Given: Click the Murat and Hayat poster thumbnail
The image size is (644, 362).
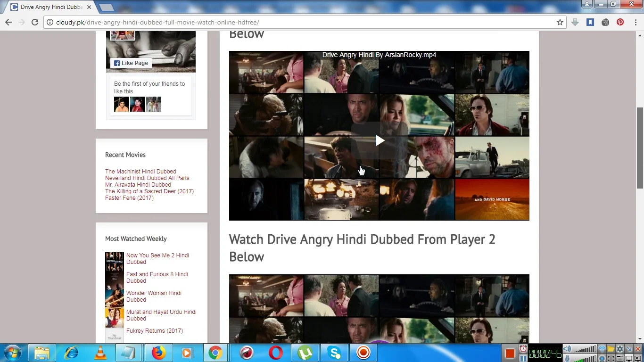Looking at the screenshot, I should pyautogui.click(x=115, y=318).
